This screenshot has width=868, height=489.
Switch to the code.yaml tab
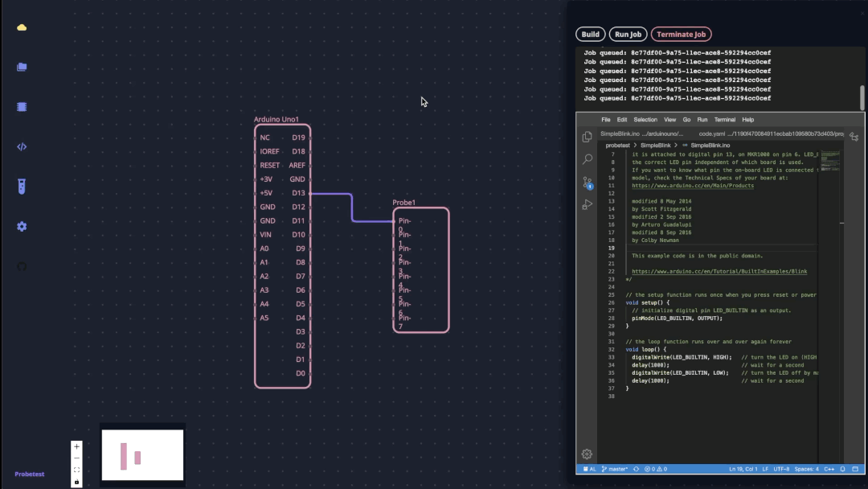(x=712, y=134)
